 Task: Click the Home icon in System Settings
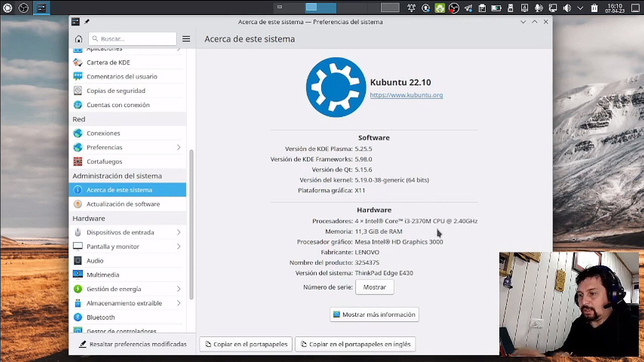(x=78, y=39)
